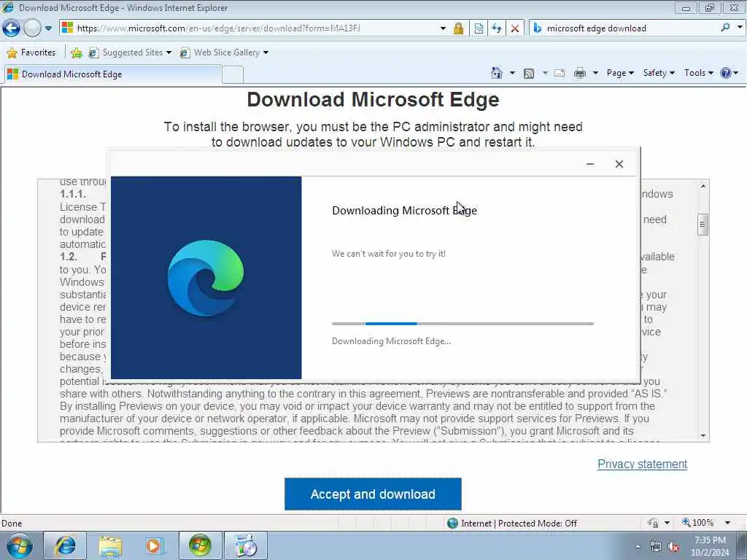The height and width of the screenshot is (560, 747).
Task: Open the Favorites button
Action: pyautogui.click(x=31, y=52)
